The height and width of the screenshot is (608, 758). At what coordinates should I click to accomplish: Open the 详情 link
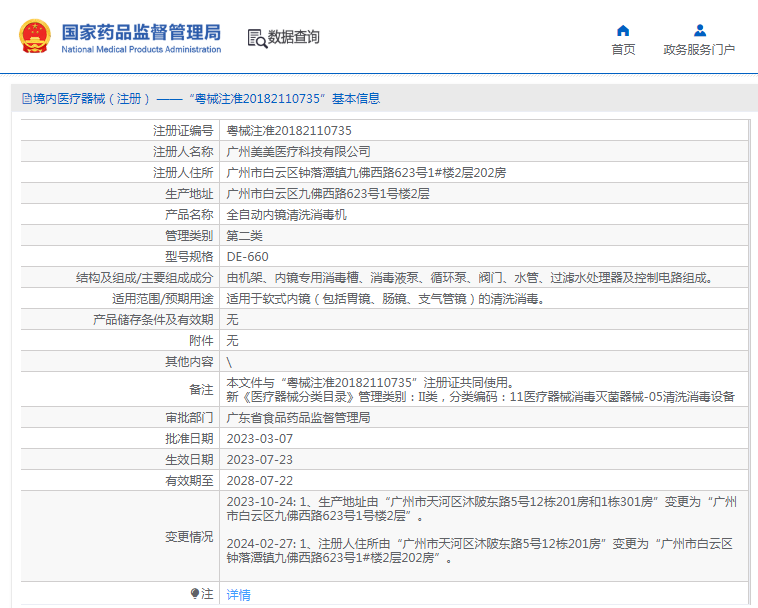click(x=238, y=594)
